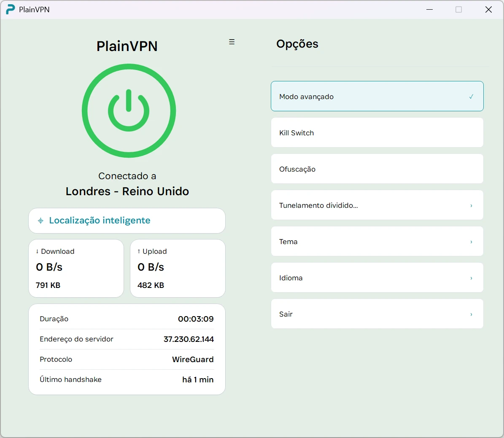Click the Localização inteligente button
Viewport: 504px width, 438px height.
tap(127, 221)
